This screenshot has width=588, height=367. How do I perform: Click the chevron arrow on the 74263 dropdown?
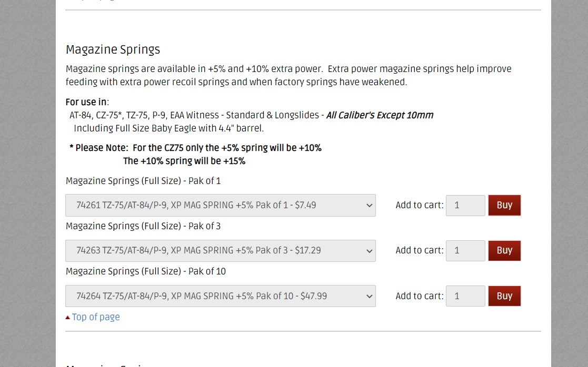coord(370,251)
